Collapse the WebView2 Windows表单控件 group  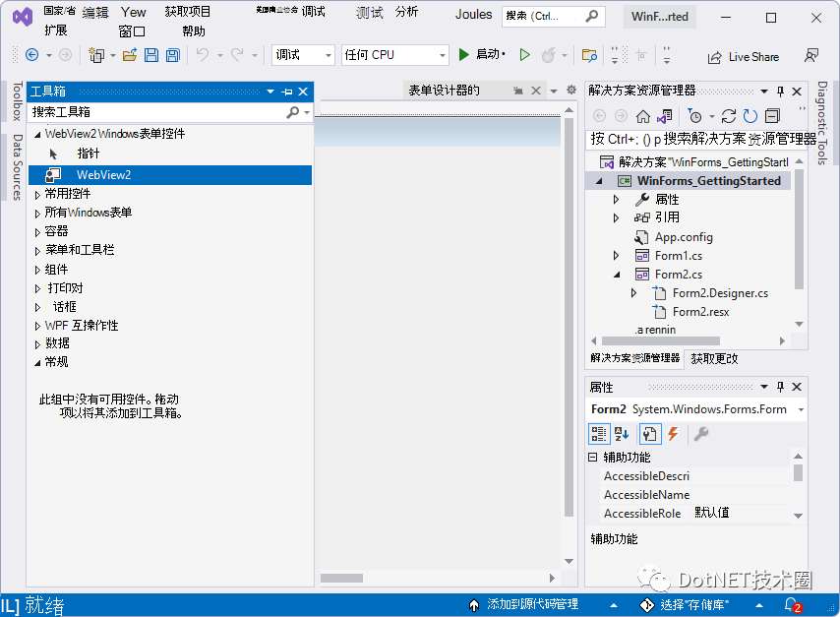[37, 135]
